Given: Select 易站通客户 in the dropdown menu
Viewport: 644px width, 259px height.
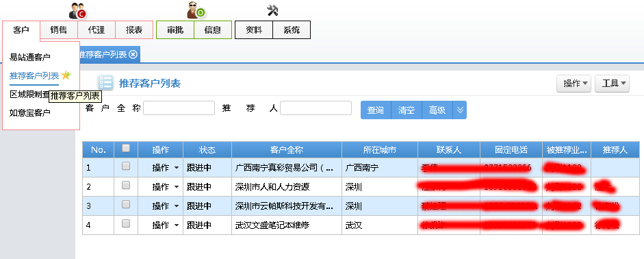Looking at the screenshot, I should click(x=30, y=57).
